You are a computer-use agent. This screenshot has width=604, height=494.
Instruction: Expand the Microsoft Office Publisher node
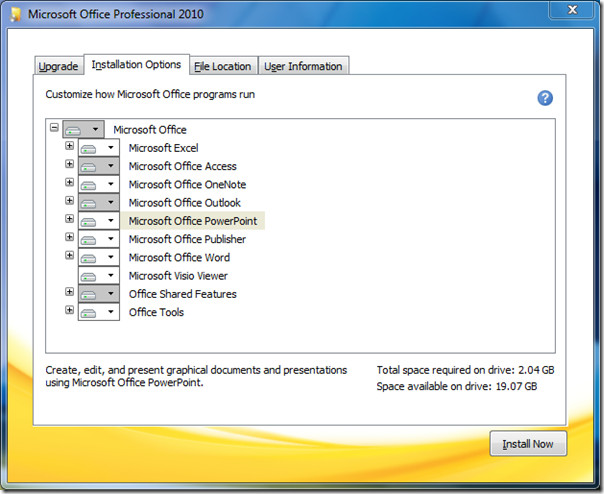point(69,237)
